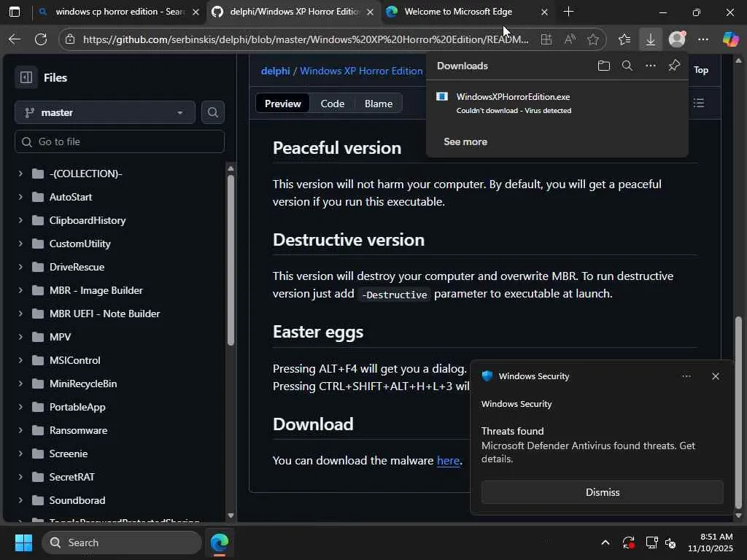
Task: Expand the SecretRAT folder
Action: pyautogui.click(x=20, y=477)
